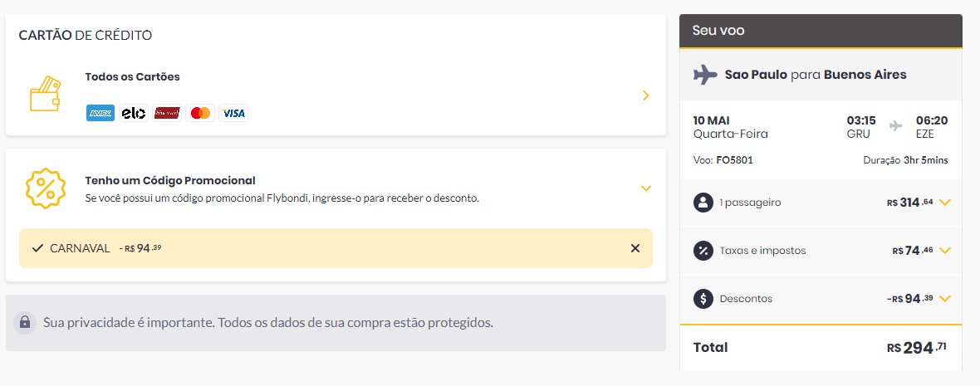Expand Taxas e impostos breakdown
This screenshot has height=386, width=980.
pos(945,251)
